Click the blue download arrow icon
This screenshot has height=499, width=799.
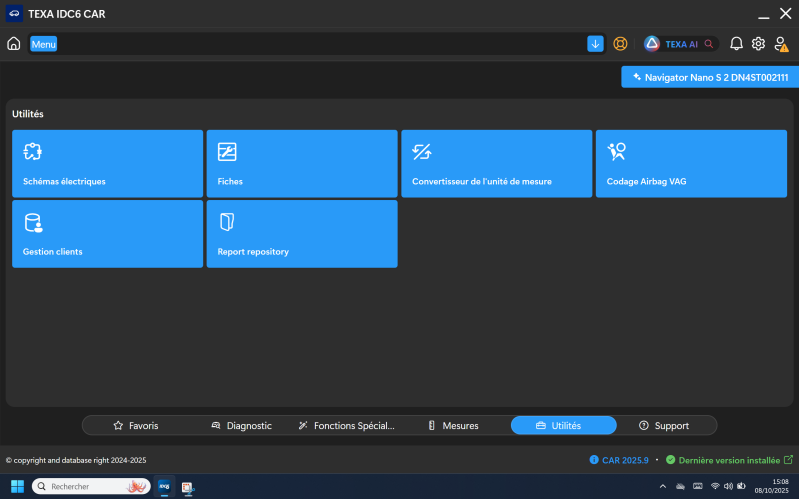click(595, 44)
